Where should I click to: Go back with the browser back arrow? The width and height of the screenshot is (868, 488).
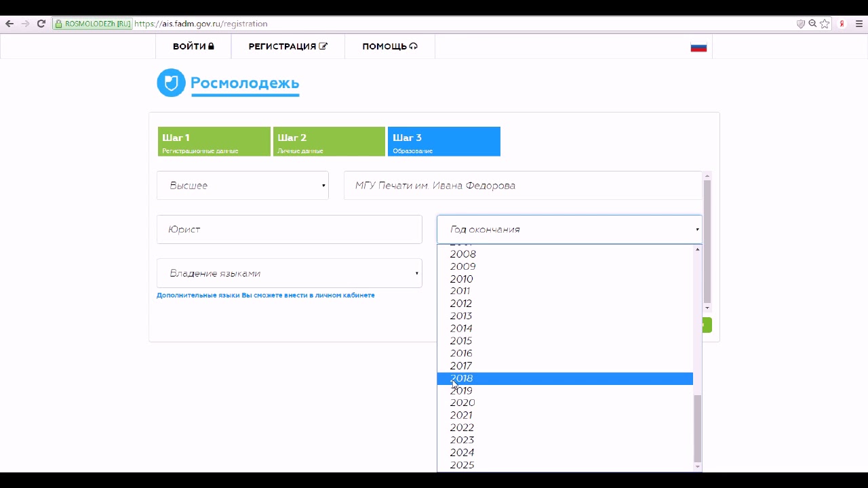click(9, 24)
